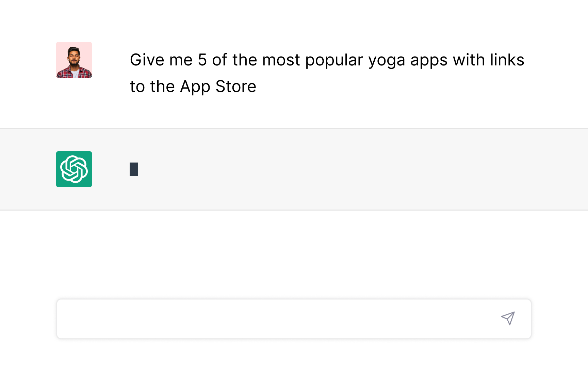This screenshot has height=368, width=588.
Task: Click the green ChatGPT logo icon
Action: (x=74, y=169)
